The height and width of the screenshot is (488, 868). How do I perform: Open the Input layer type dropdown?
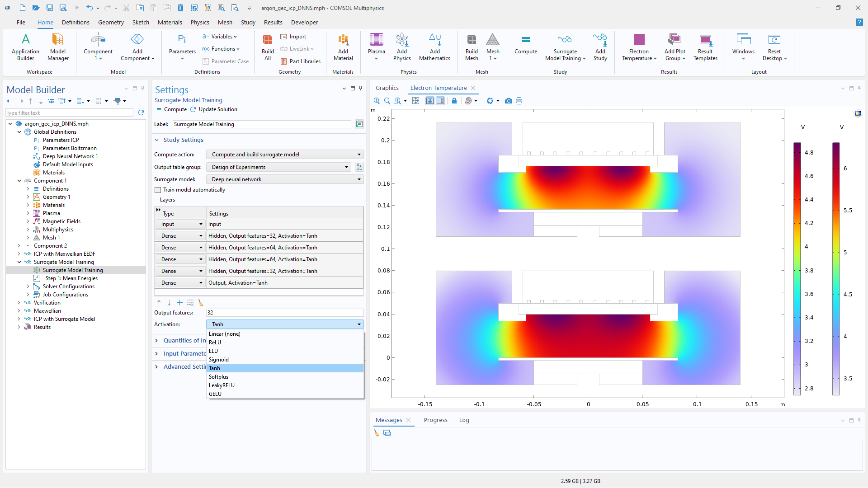coord(181,224)
